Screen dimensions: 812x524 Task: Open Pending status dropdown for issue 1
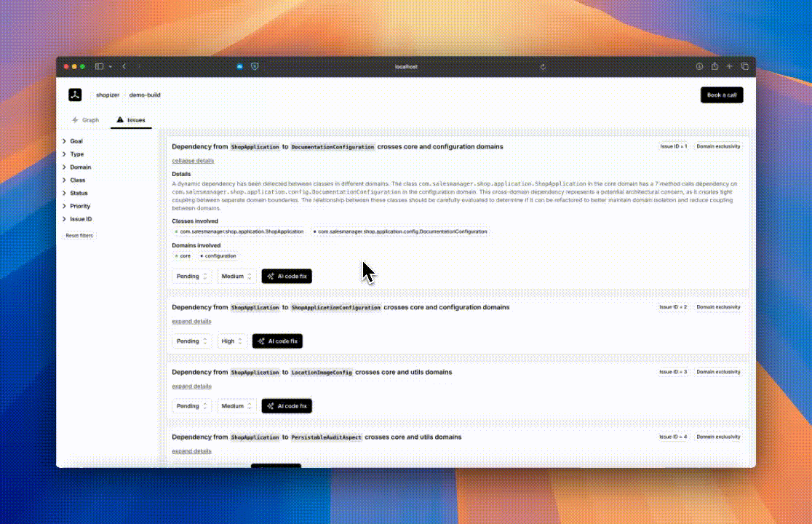[192, 277]
